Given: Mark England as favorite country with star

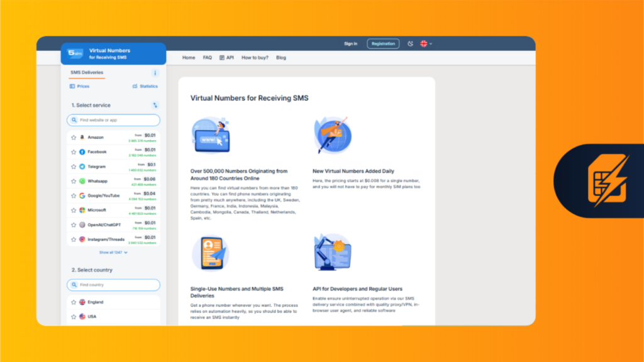Looking at the screenshot, I should coord(73,302).
